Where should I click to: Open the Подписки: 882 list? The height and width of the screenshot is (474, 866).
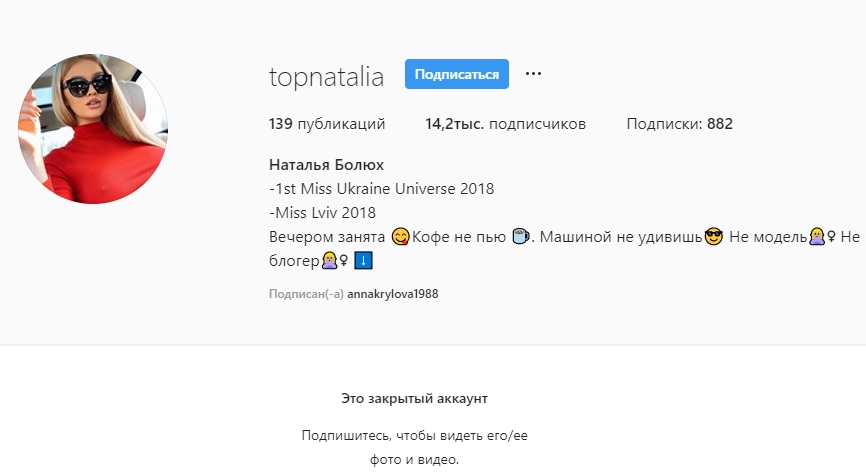(679, 124)
